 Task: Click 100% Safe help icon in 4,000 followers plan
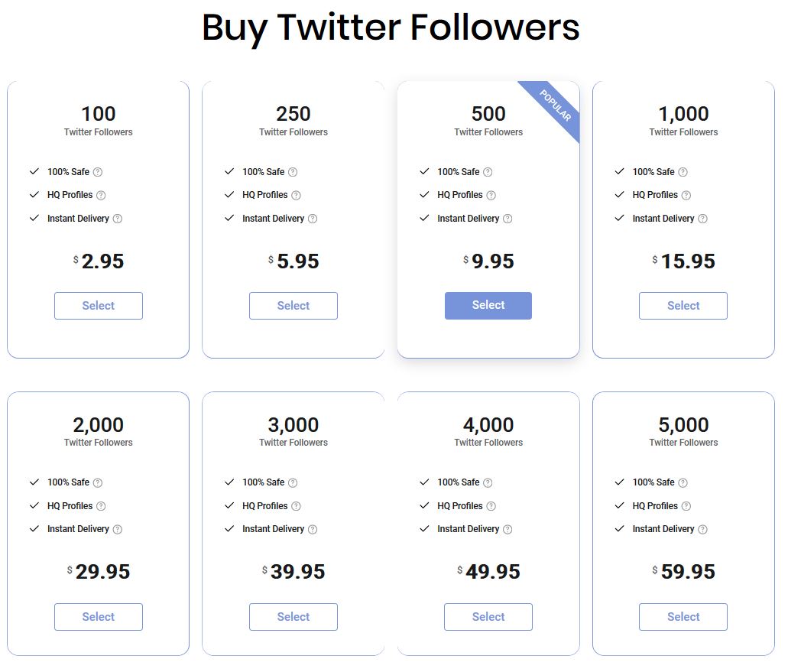488,482
